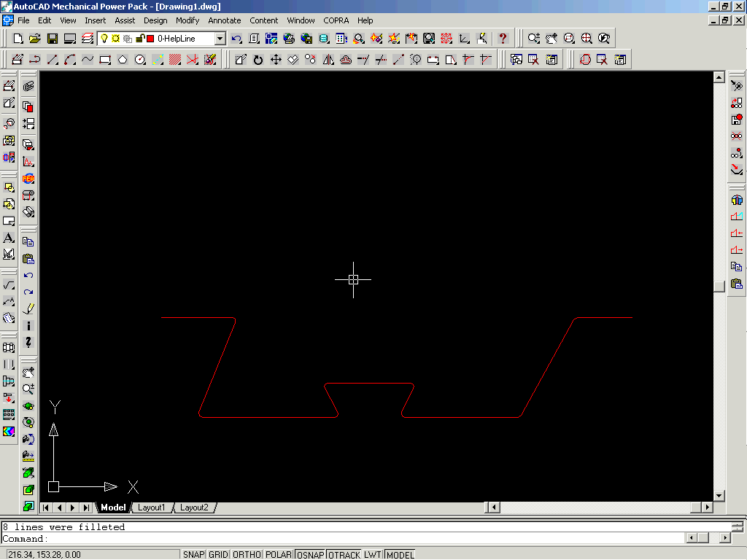Save the drawing with the floppy disk icon

53,39
